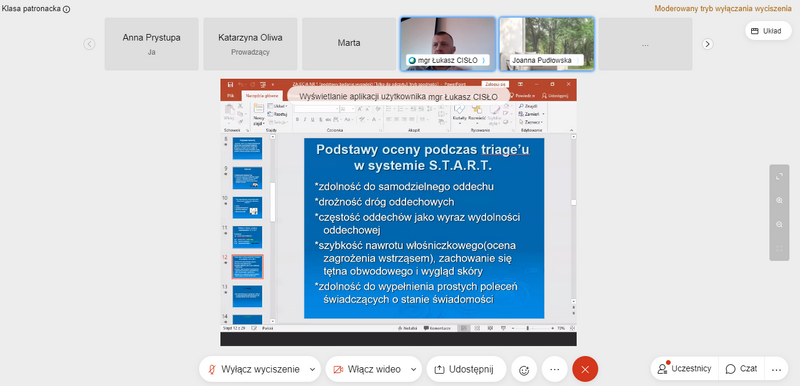Click the info icon beside Klasa patronacka

point(66,9)
